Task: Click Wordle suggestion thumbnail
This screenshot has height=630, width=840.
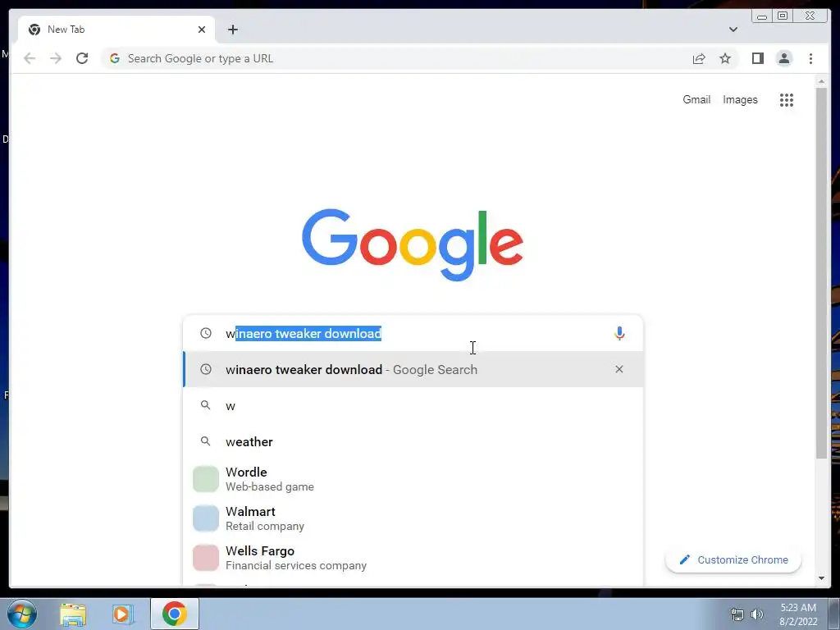Action: click(206, 479)
